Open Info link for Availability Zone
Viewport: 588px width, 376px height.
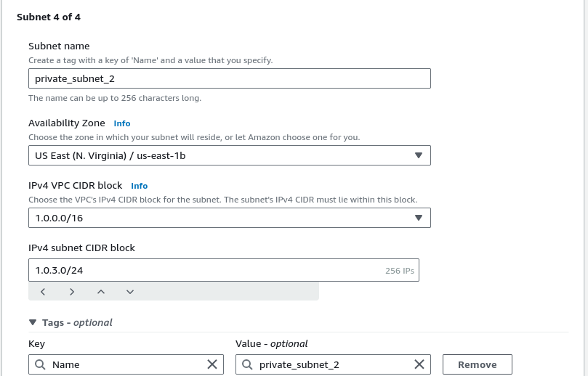[x=122, y=123]
